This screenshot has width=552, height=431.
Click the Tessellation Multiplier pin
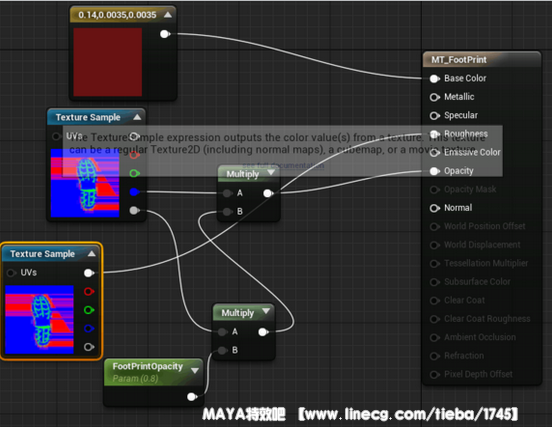[x=434, y=263]
